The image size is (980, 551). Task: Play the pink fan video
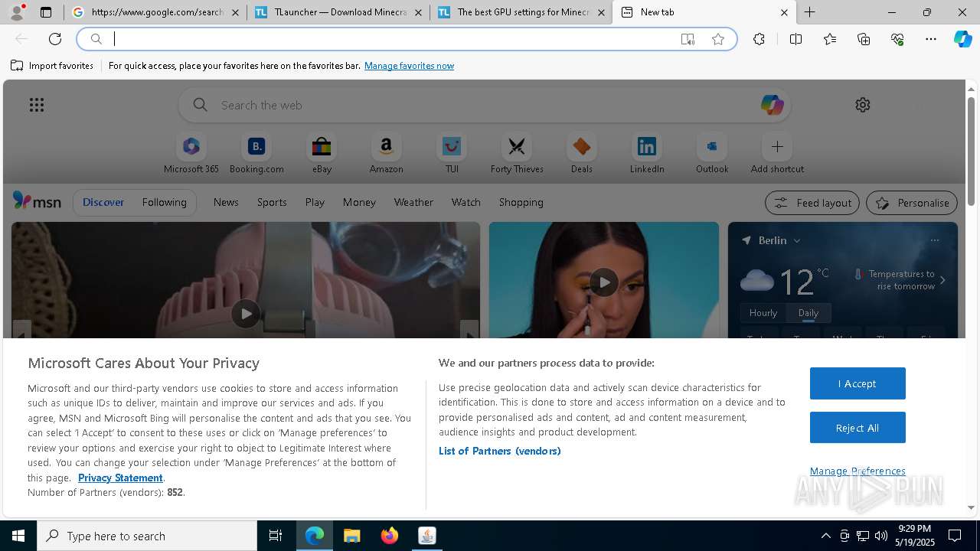(x=245, y=313)
